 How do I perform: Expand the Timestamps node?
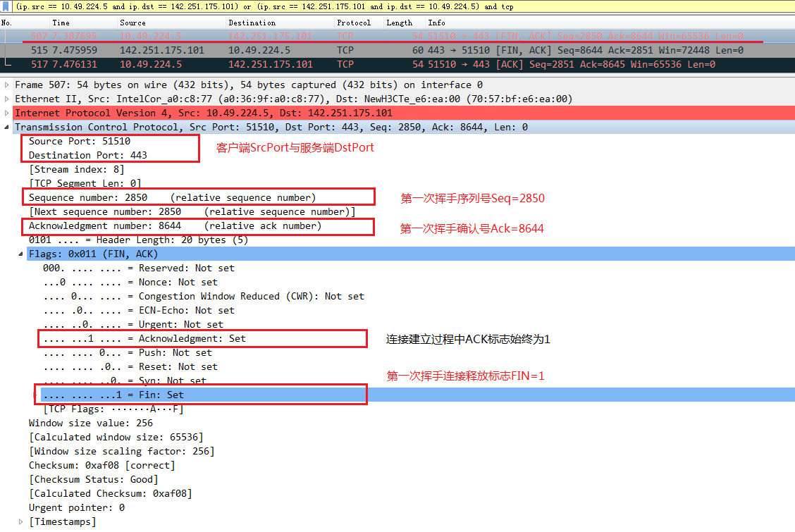click(21, 521)
